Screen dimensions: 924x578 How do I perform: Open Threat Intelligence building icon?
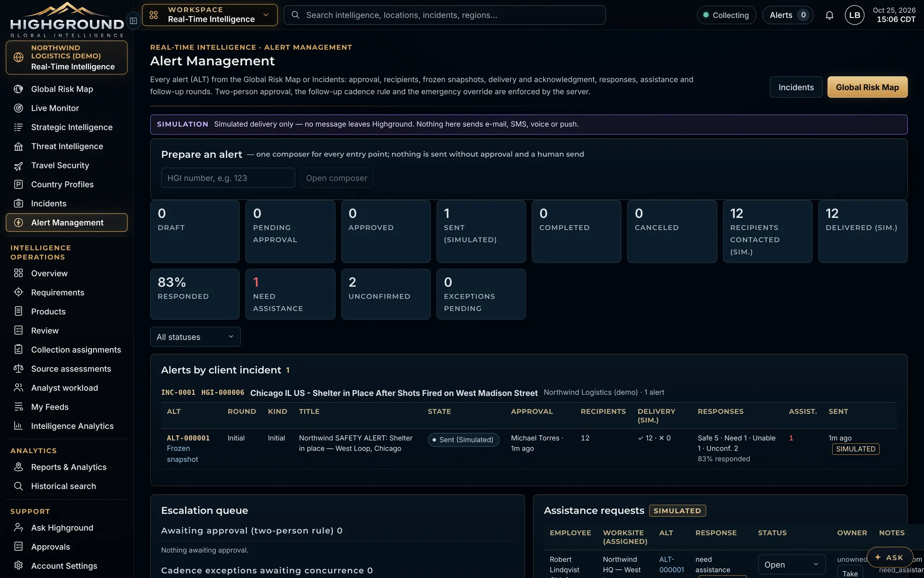pyautogui.click(x=18, y=147)
